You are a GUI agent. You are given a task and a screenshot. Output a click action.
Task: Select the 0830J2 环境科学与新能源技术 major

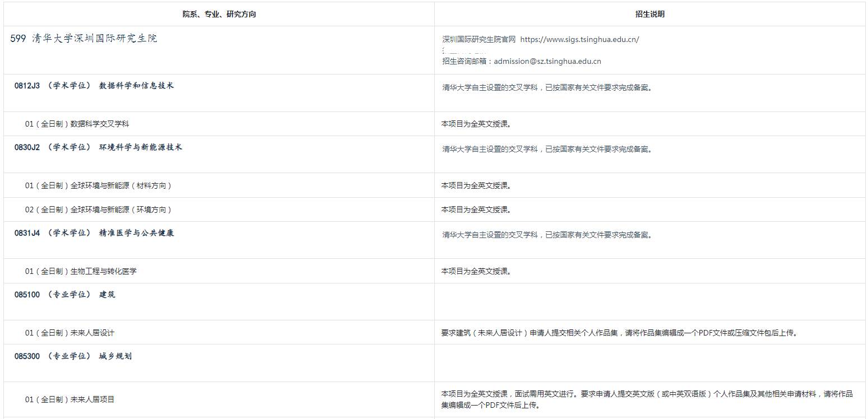98,147
